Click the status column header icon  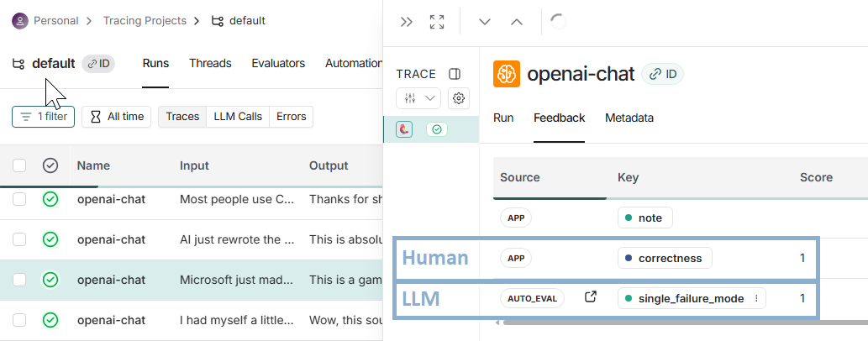(x=50, y=165)
